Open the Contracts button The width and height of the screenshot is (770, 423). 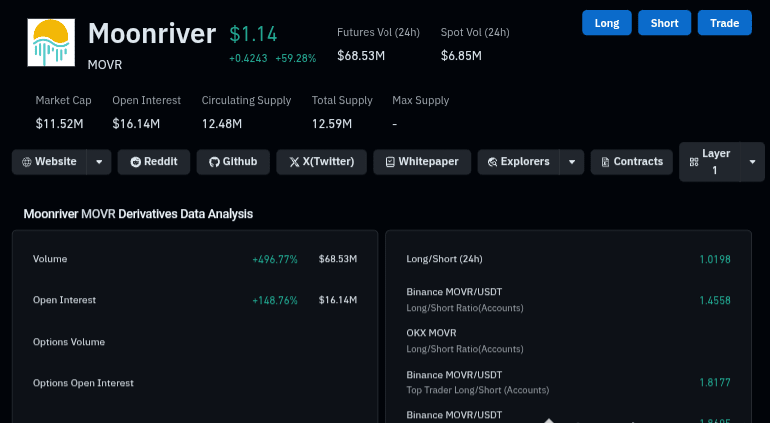(x=632, y=162)
